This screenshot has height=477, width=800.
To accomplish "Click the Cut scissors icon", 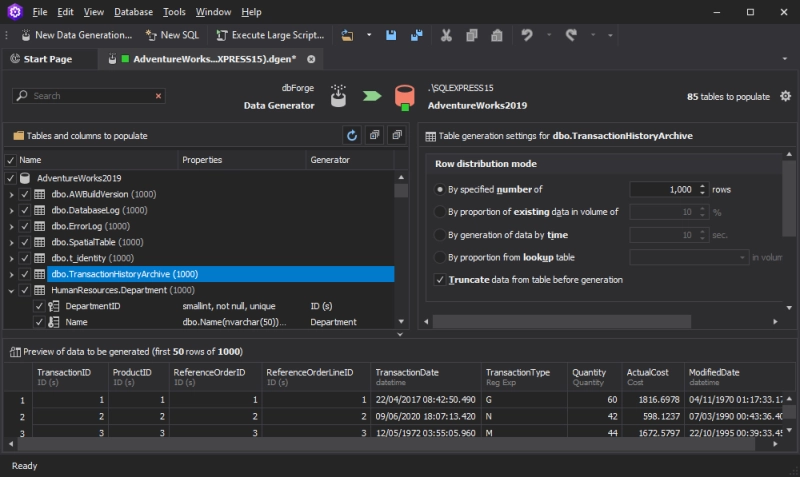I will tap(446, 35).
